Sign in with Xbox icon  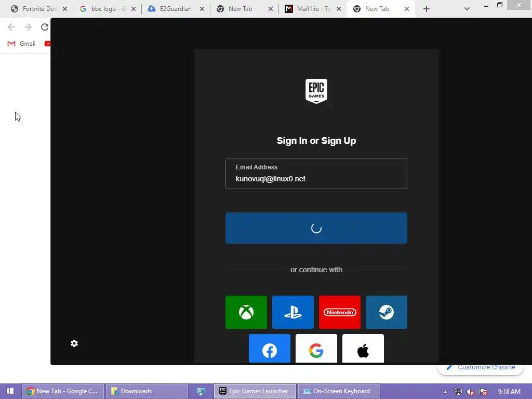coord(246,312)
